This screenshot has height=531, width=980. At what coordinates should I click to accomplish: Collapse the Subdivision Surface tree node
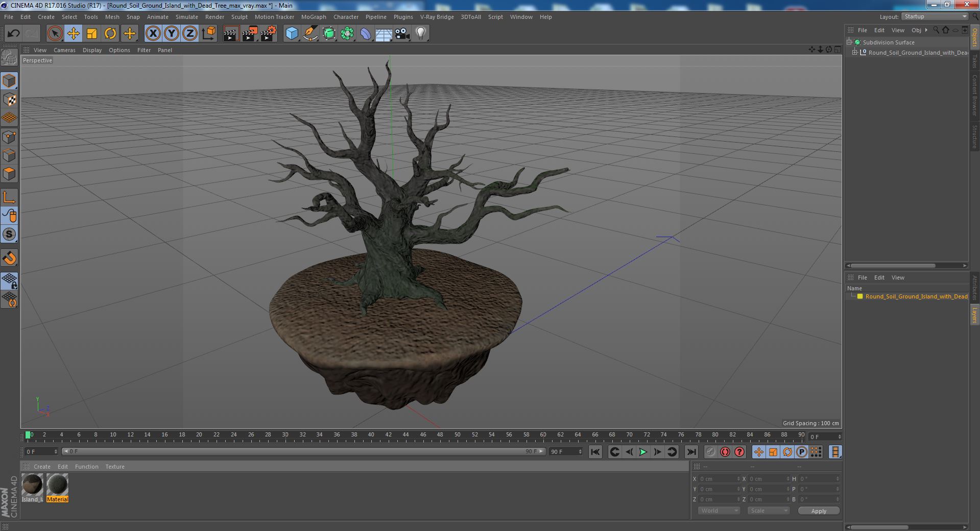[x=849, y=42]
